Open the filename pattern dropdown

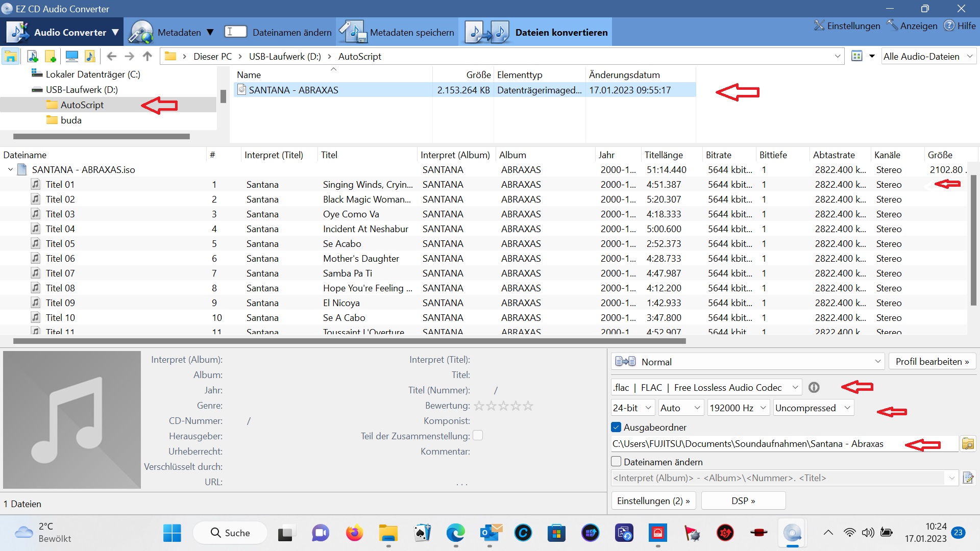pyautogui.click(x=951, y=478)
